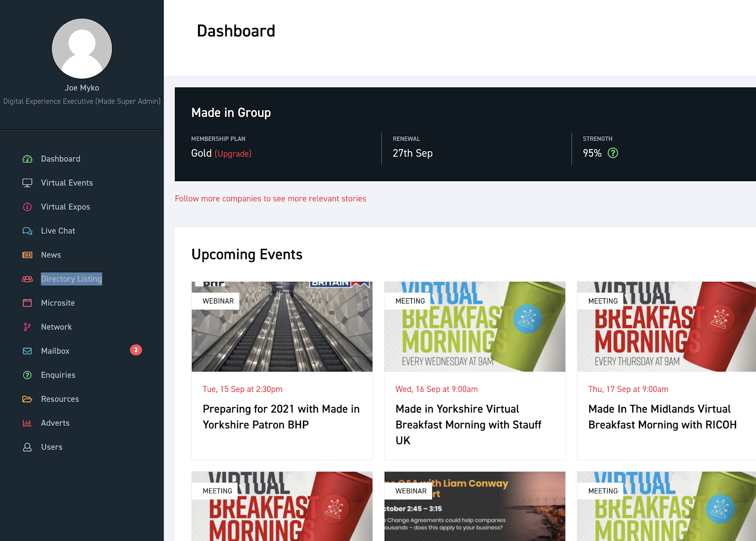Viewport: 756px width, 541px height.
Task: Click the green Wednesday Breakfast Mornings thumbnail
Action: coord(475,327)
